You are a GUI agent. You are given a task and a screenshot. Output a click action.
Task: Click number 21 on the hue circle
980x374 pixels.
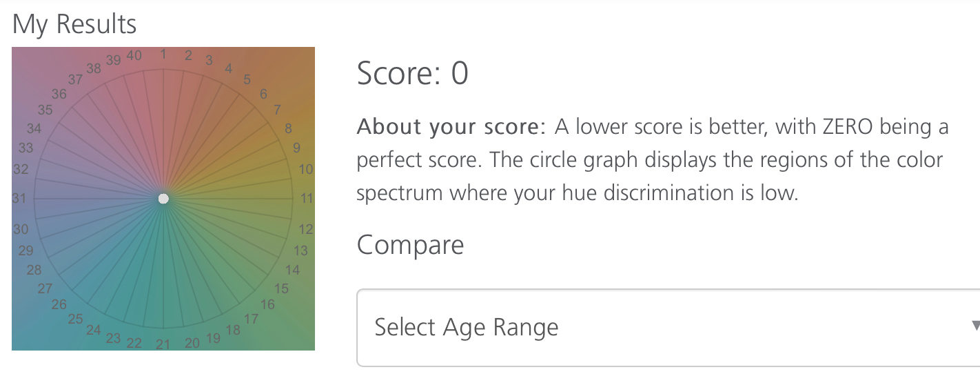pos(163,344)
